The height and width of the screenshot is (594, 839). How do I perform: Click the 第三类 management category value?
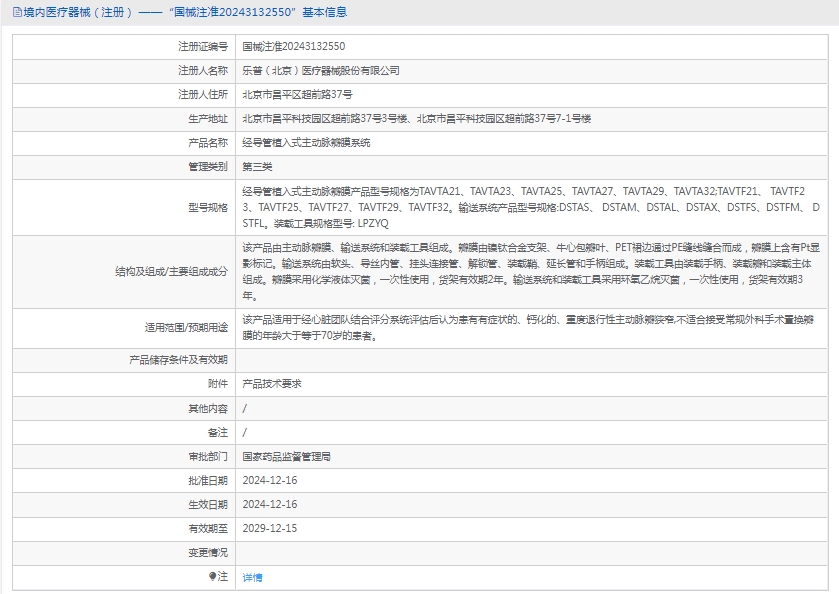[257, 167]
